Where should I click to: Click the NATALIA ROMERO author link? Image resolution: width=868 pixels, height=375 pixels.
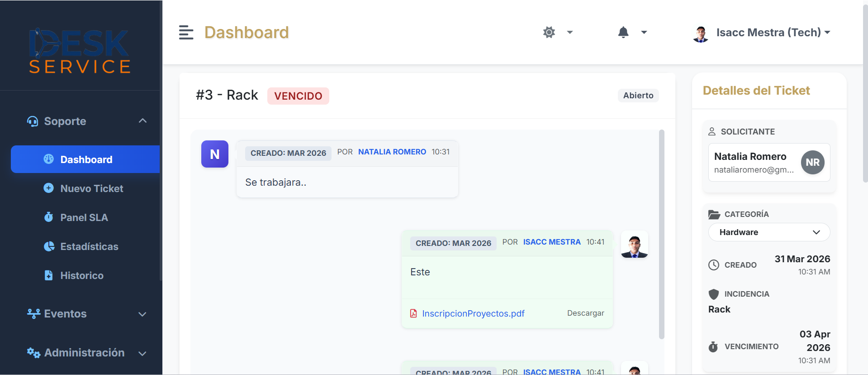click(x=392, y=152)
